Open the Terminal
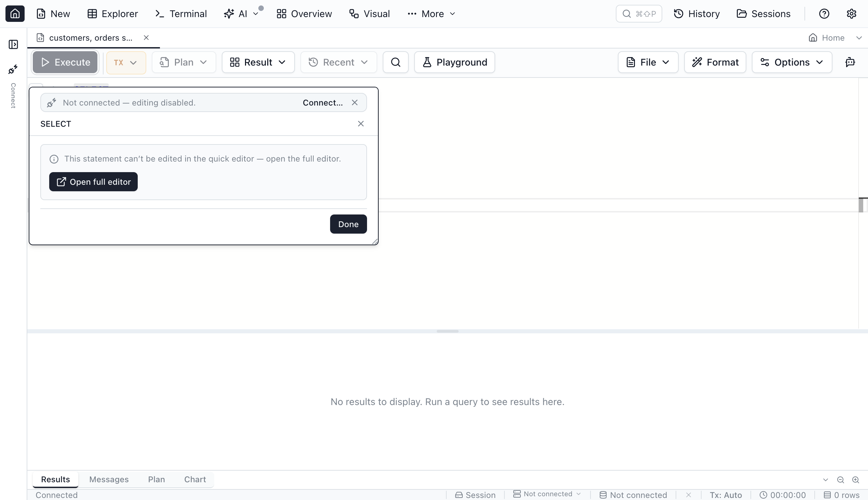Image resolution: width=868 pixels, height=500 pixels. (181, 14)
